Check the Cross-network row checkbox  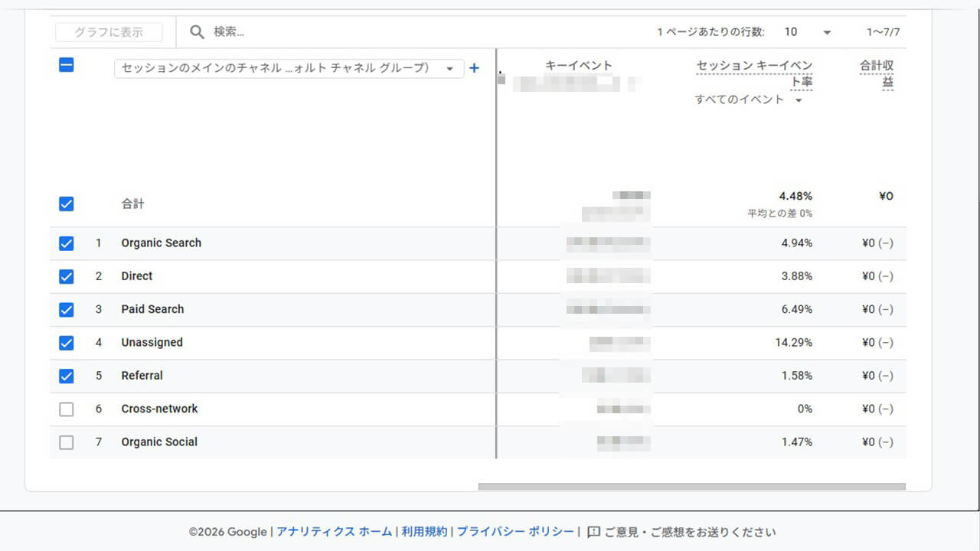pyautogui.click(x=67, y=409)
